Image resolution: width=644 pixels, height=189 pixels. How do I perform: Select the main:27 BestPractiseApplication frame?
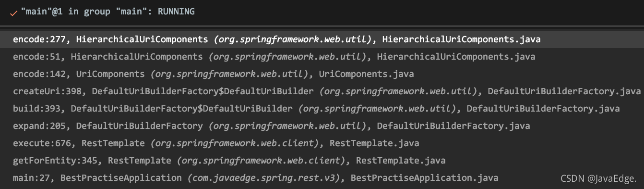(322, 178)
